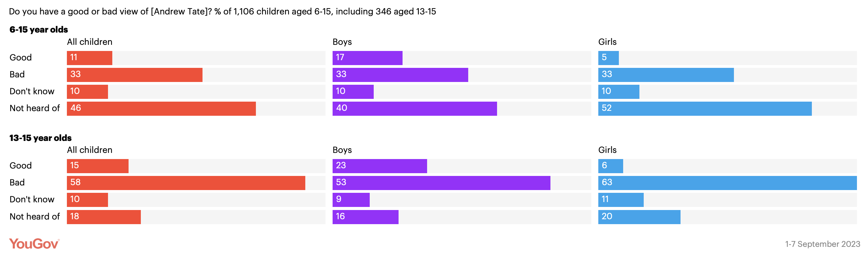This screenshot has width=868, height=253.
Task: Click the blue bar showing 6
Action: pyautogui.click(x=610, y=166)
